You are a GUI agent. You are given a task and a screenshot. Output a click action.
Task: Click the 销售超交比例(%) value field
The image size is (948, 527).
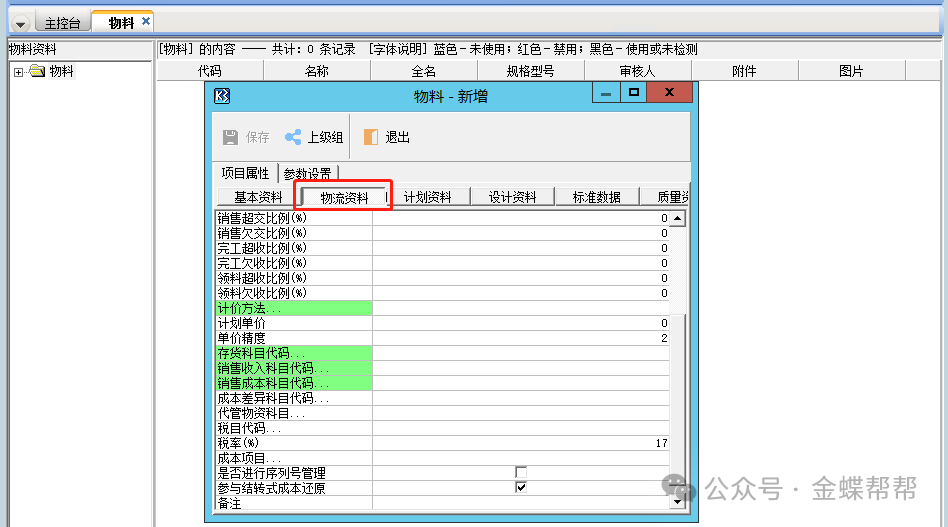coord(521,218)
